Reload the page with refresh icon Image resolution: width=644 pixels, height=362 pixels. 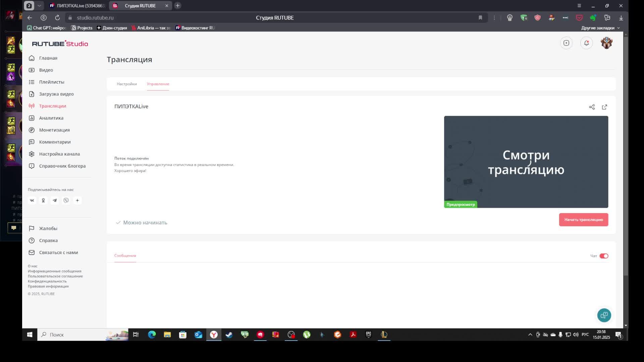click(57, 18)
